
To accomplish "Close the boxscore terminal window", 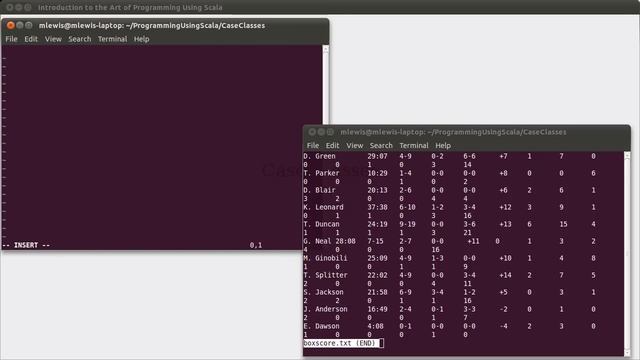I will (x=312, y=132).
